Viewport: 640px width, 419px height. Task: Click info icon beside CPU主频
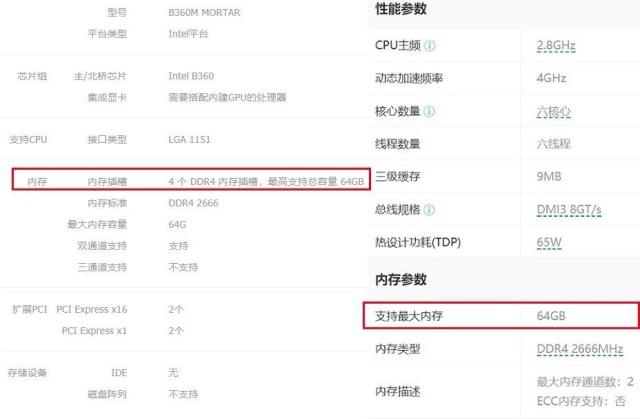(x=429, y=46)
